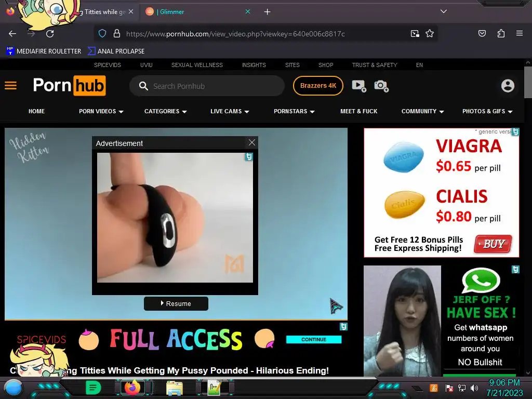Click the ad info badge on Viagra banner
Viewport: 532px width, 399px height.
point(515,131)
